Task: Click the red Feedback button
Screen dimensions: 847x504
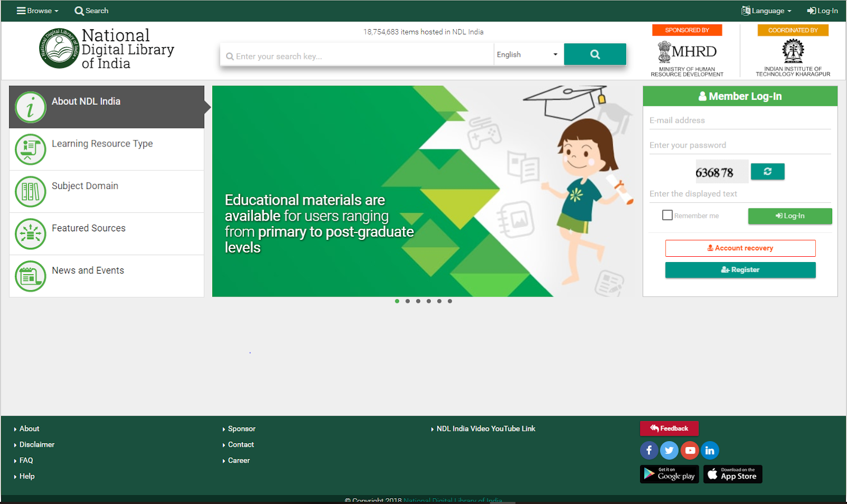Action: (x=669, y=428)
